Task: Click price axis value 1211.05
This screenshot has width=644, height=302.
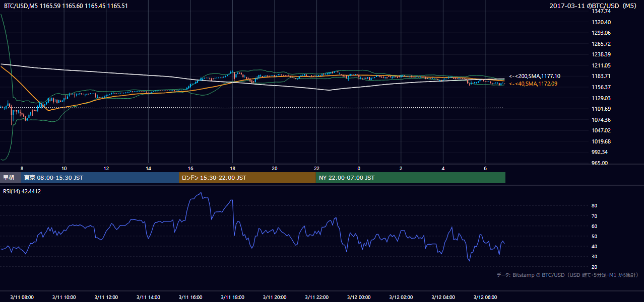Action: coord(602,65)
